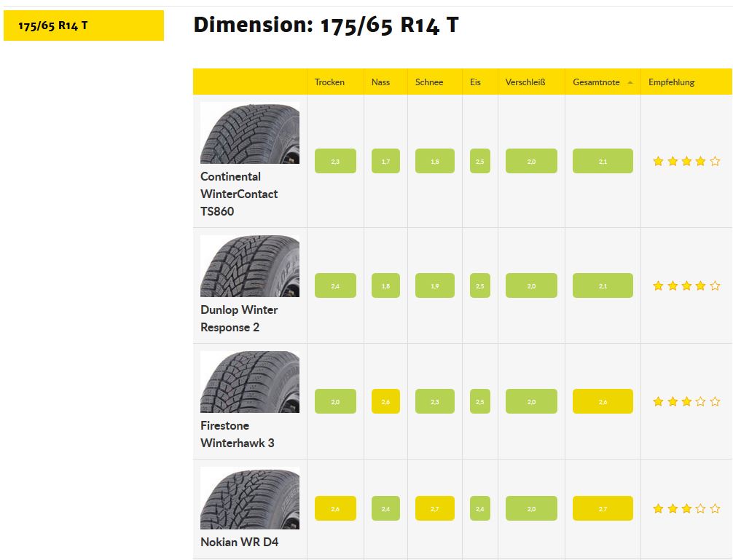The height and width of the screenshot is (560, 733).
Task: Click Firestone Verschleiß score 2,0
Action: [531, 401]
